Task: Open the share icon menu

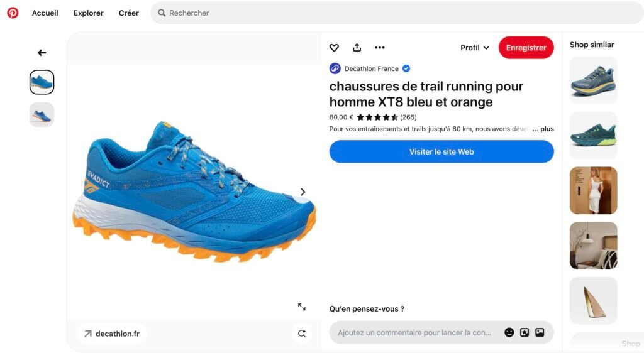Action: pos(357,48)
